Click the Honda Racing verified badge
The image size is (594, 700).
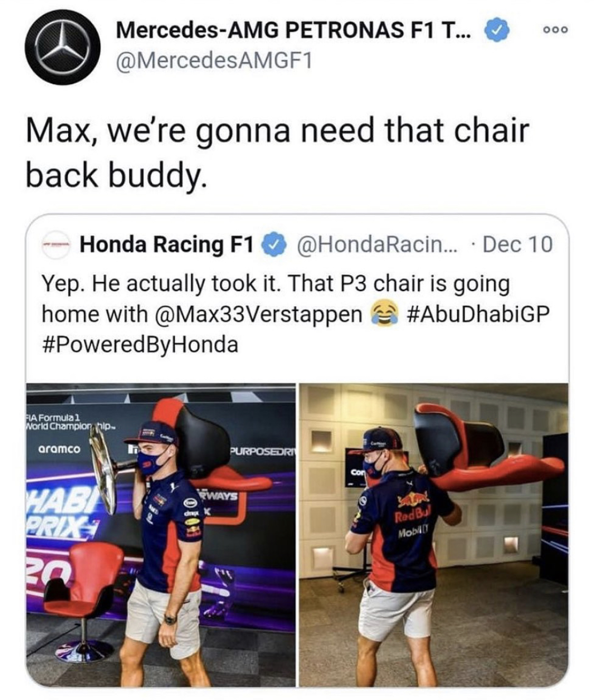click(274, 245)
